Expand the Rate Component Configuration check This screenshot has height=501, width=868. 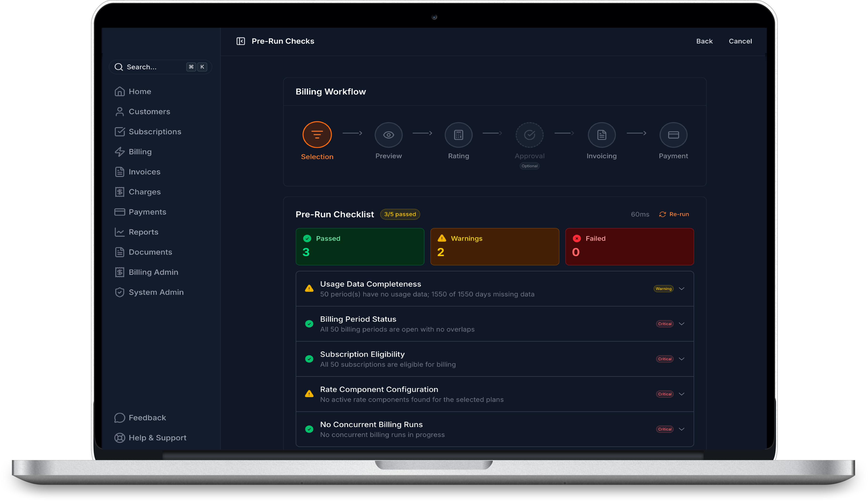coord(682,394)
